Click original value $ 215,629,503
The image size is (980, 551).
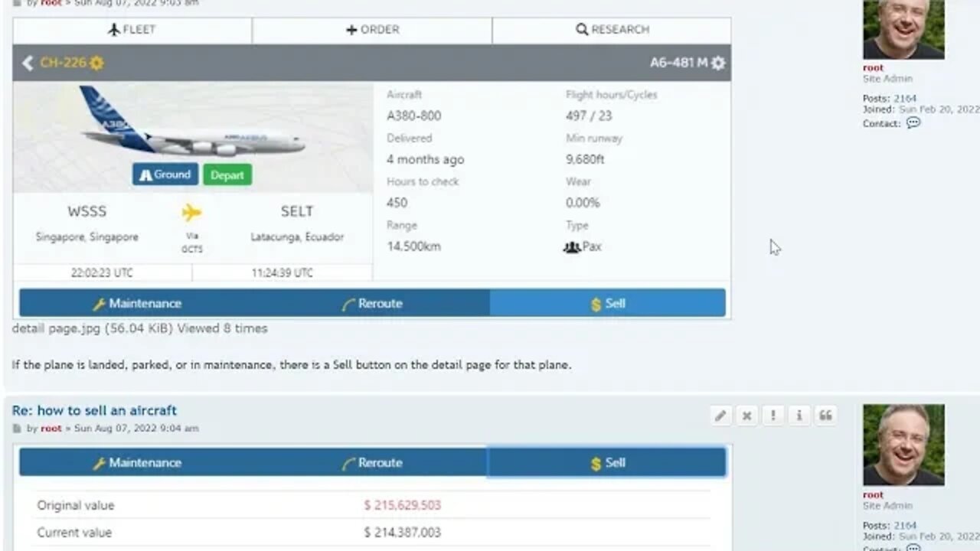click(x=402, y=505)
